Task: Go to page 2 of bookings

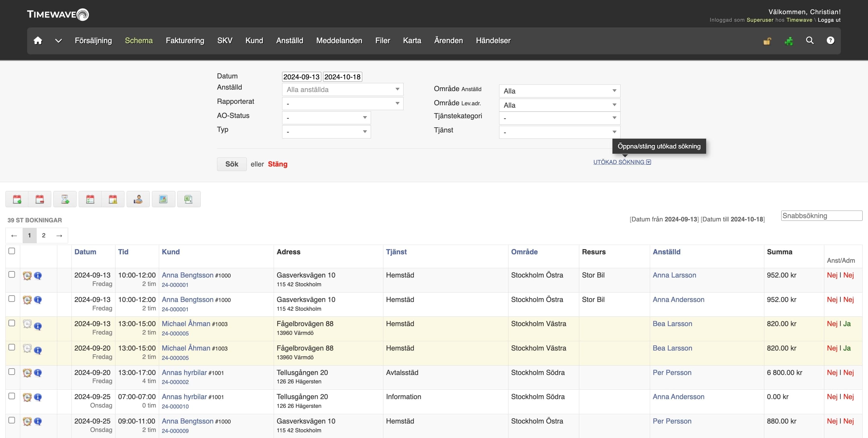Action: (x=43, y=235)
